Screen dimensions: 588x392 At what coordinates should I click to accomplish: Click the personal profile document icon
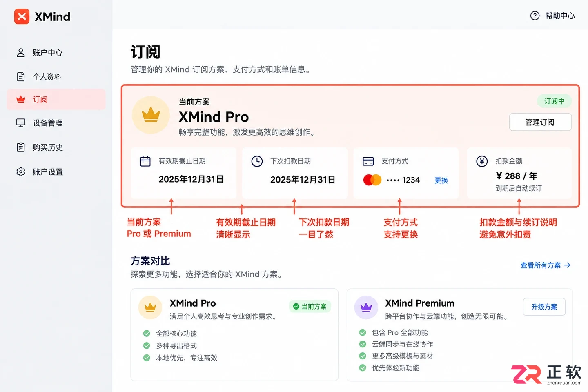pos(21,77)
